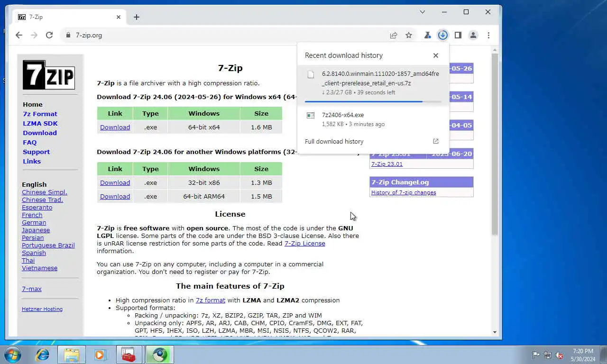The image size is (607, 364).
Task: Close the Recent download history popup
Action: coord(436,55)
